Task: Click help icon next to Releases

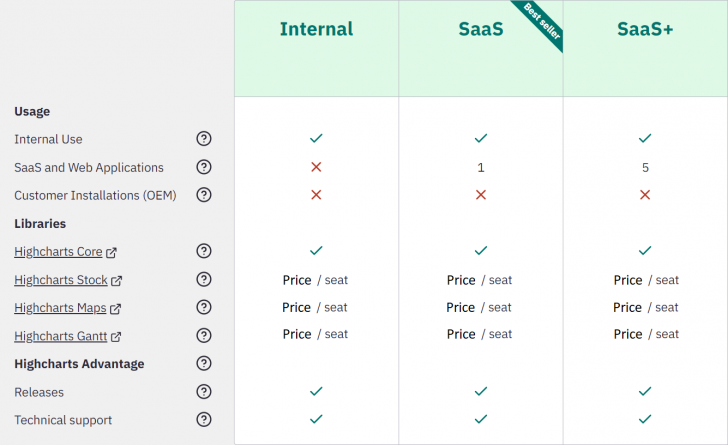Action: (204, 391)
